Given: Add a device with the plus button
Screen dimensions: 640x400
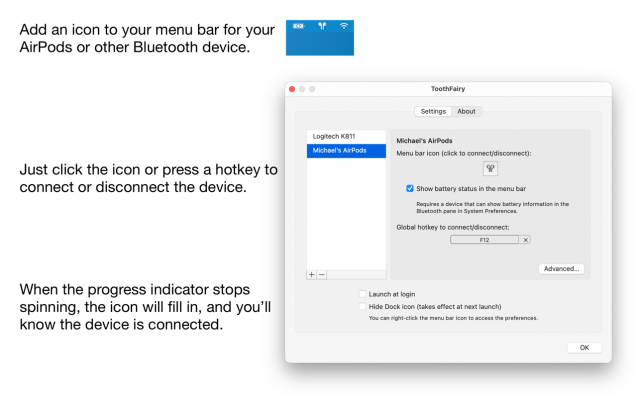Looking at the screenshot, I should click(311, 275).
